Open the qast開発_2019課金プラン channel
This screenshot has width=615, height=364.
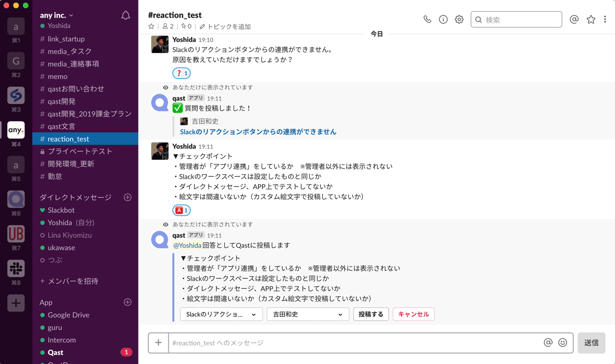tap(85, 114)
